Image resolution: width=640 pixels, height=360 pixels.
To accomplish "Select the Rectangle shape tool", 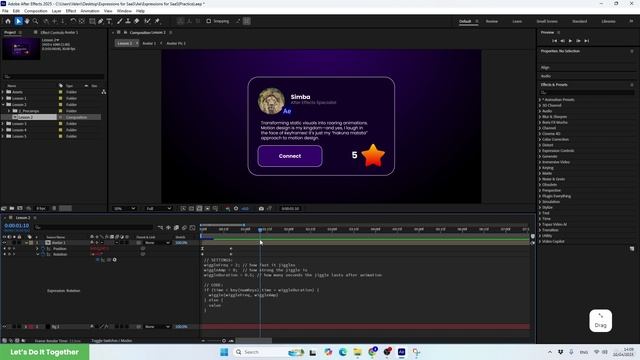I will [x=92, y=21].
